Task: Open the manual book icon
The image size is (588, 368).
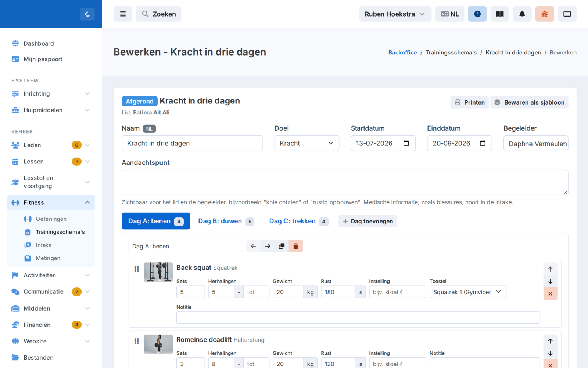Action: 500,14
